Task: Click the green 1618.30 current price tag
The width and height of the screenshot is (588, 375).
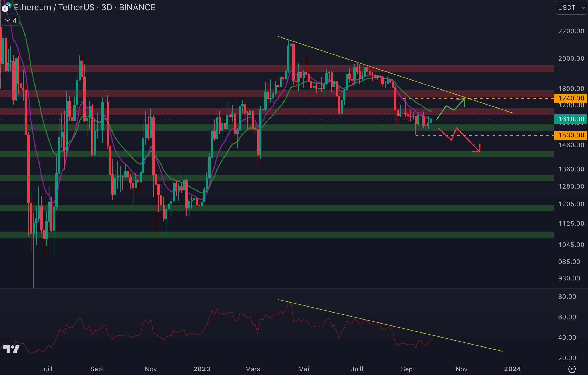Action: 571,119
